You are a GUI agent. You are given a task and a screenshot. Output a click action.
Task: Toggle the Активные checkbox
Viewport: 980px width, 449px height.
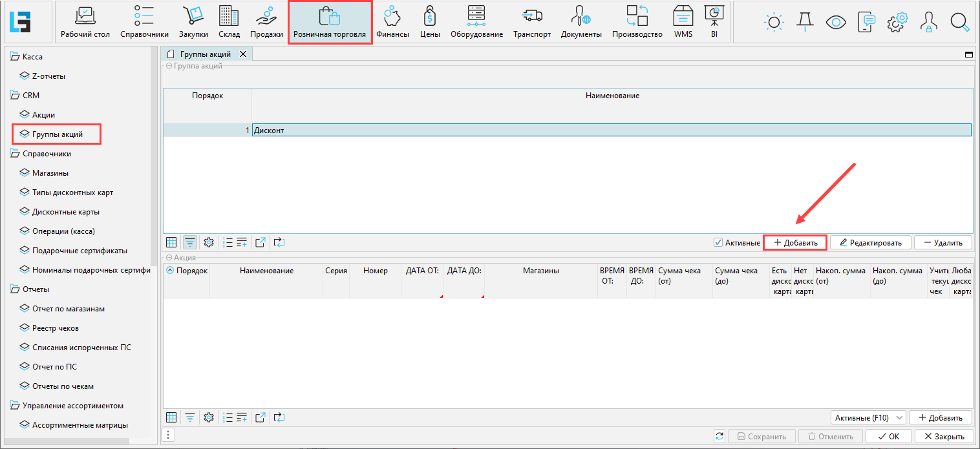pyautogui.click(x=718, y=242)
